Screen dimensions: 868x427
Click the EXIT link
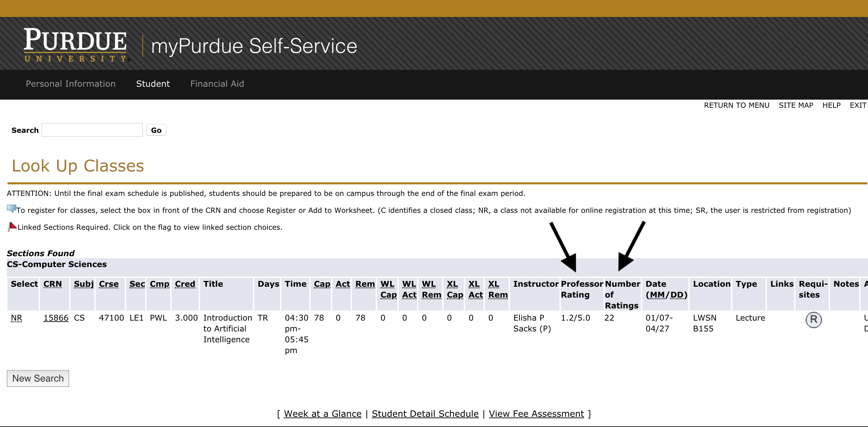click(x=858, y=105)
